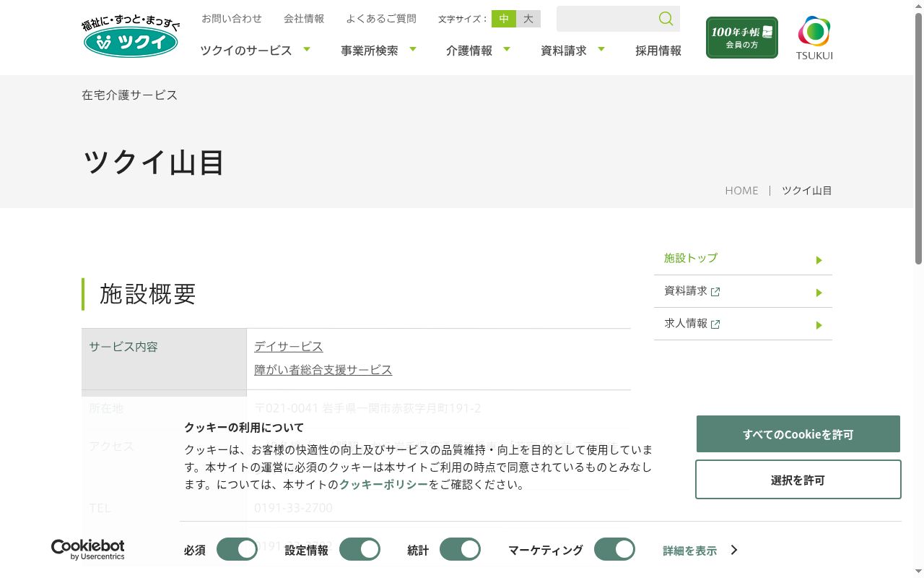
Task: Click the search magnifier icon
Action: pos(666,19)
